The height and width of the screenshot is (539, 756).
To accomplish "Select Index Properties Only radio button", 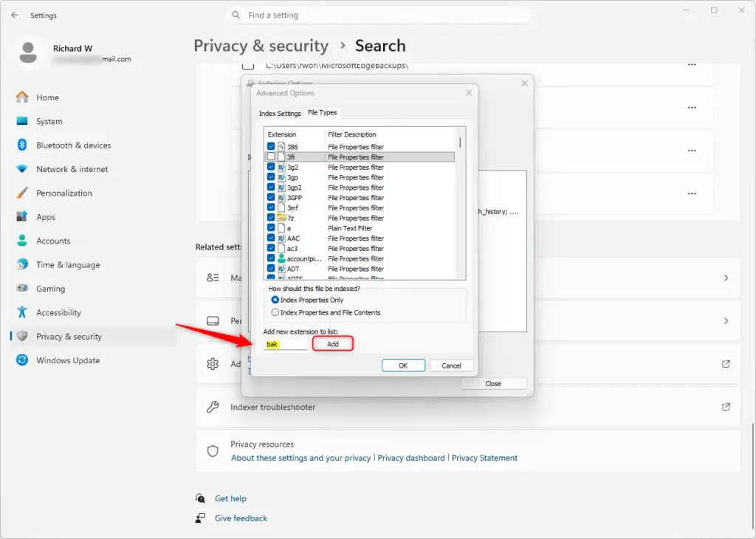I will click(275, 300).
